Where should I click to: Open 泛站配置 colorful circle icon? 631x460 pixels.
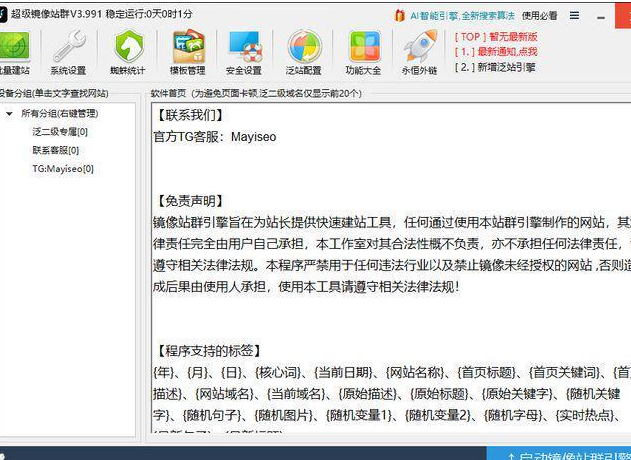[x=304, y=46]
